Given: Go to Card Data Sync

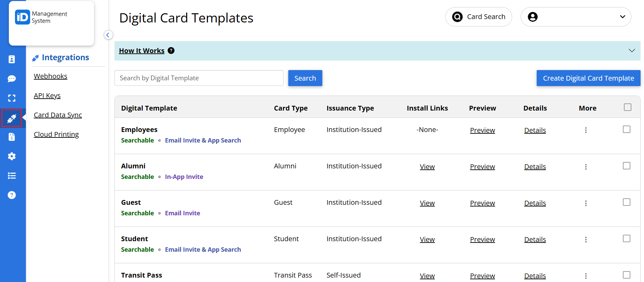Looking at the screenshot, I should (58, 115).
